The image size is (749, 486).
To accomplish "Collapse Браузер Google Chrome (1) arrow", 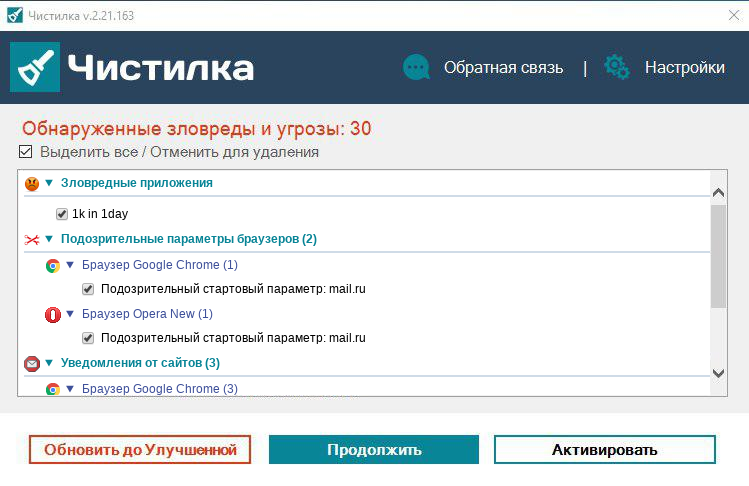I will 70,264.
